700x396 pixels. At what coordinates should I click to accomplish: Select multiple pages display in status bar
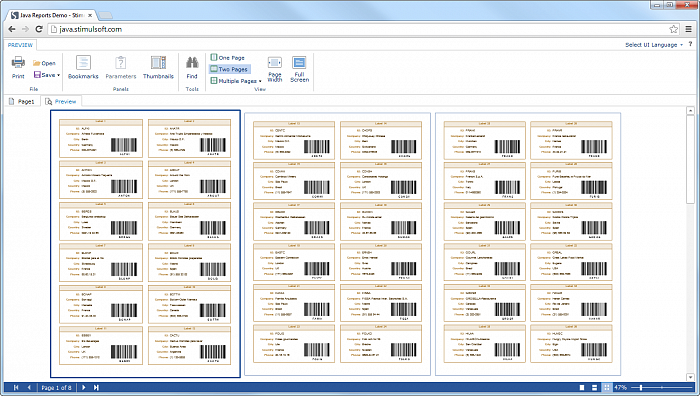[x=607, y=388]
